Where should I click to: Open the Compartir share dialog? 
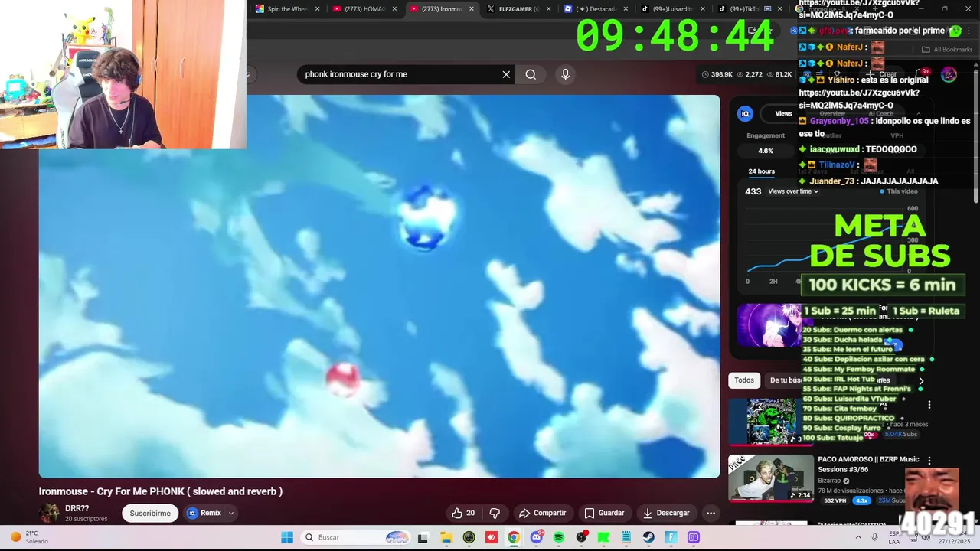(x=542, y=513)
